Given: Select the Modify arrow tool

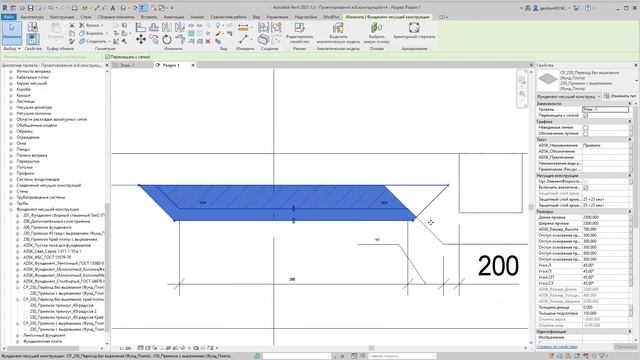Looking at the screenshot, I should click(11, 33).
